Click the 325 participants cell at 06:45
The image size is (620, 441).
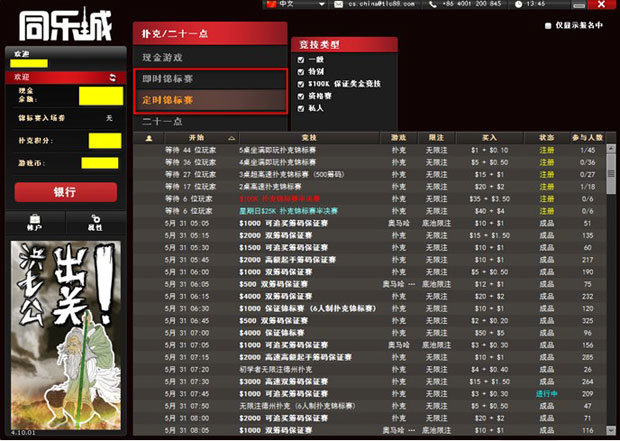click(x=588, y=321)
